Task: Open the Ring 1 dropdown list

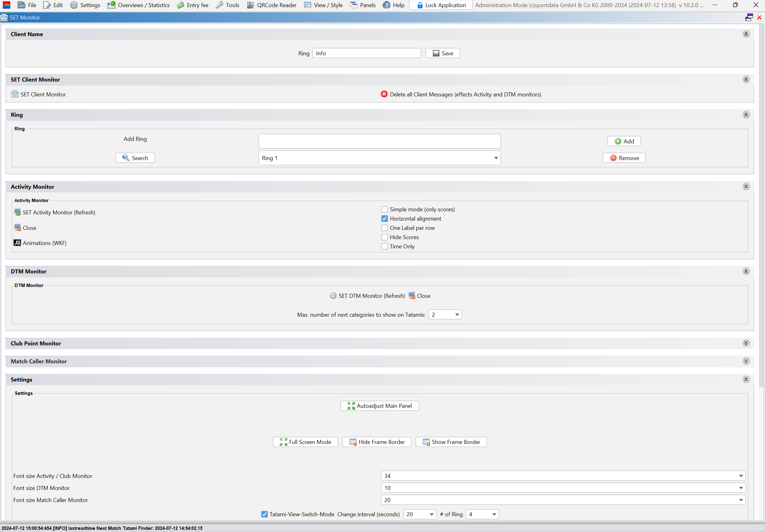Action: pos(496,158)
